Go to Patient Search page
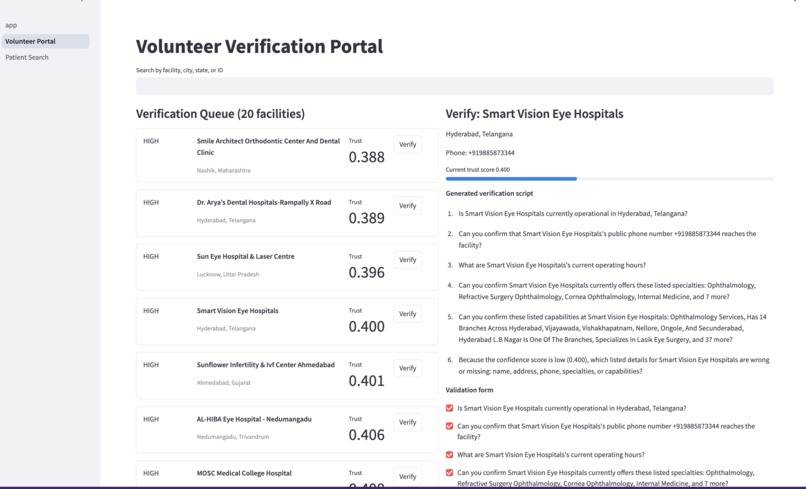Image resolution: width=806 pixels, height=489 pixels. pos(27,57)
